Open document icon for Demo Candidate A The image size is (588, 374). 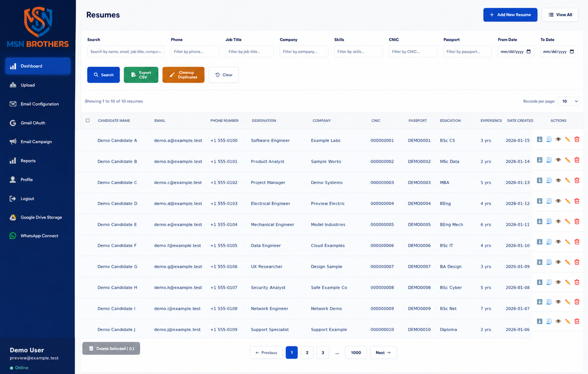pyautogui.click(x=549, y=139)
